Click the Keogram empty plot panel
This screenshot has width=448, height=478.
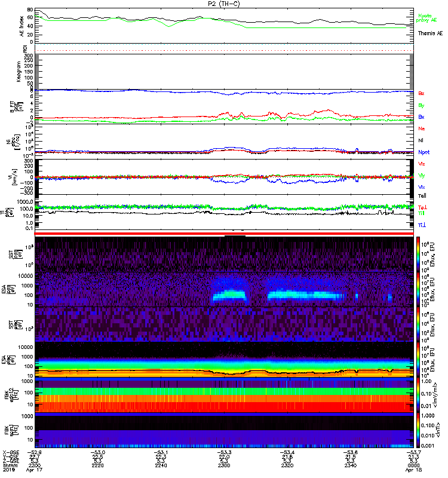224,72
